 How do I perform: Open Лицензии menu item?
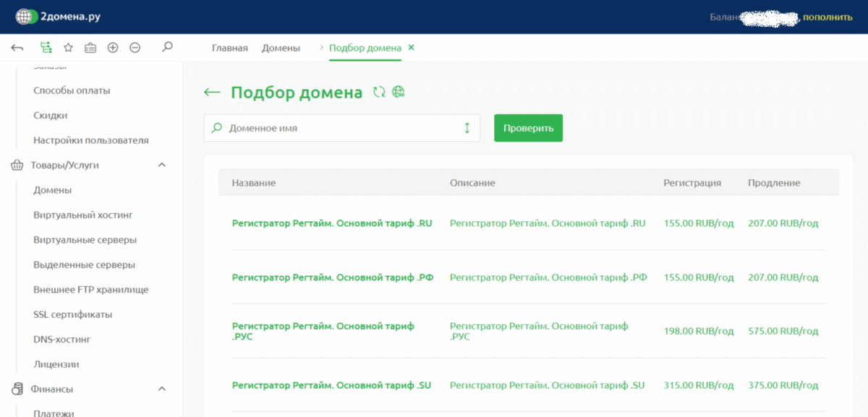(56, 364)
